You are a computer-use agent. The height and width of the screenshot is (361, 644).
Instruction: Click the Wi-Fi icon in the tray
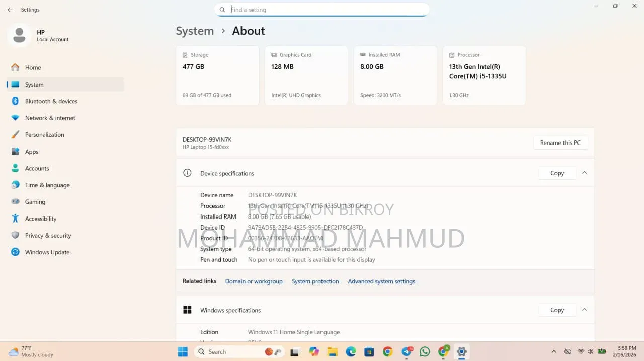[x=581, y=351]
